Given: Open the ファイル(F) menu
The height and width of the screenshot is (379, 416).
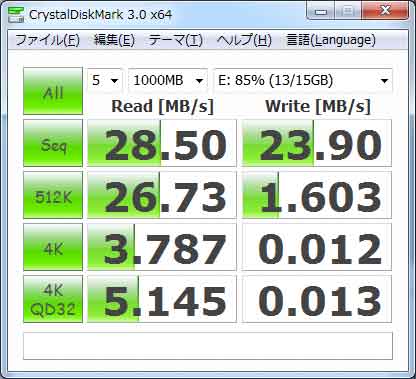Looking at the screenshot, I should point(48,40).
